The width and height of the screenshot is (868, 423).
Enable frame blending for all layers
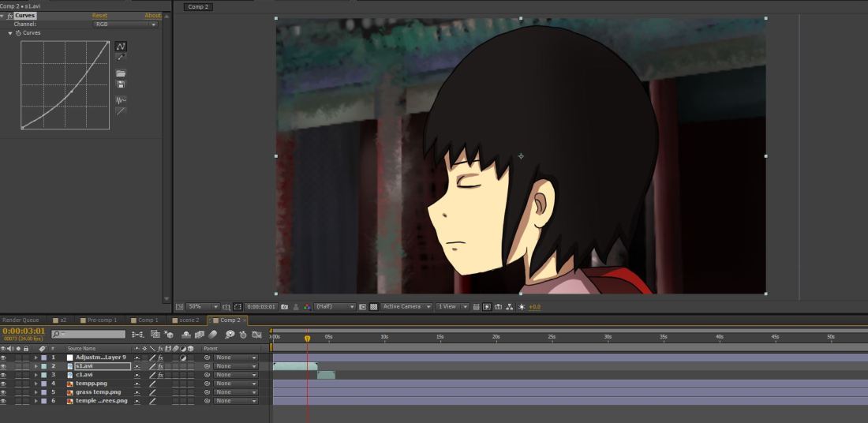(200, 335)
